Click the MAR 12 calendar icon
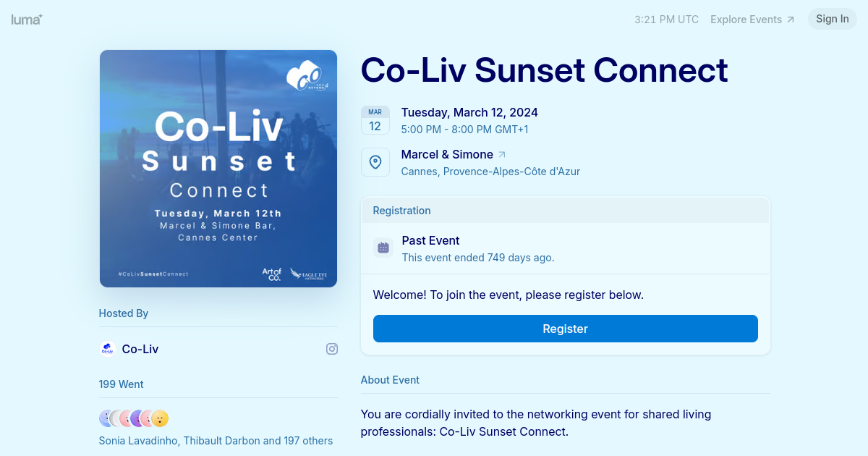This screenshot has height=456, width=868. [x=375, y=120]
